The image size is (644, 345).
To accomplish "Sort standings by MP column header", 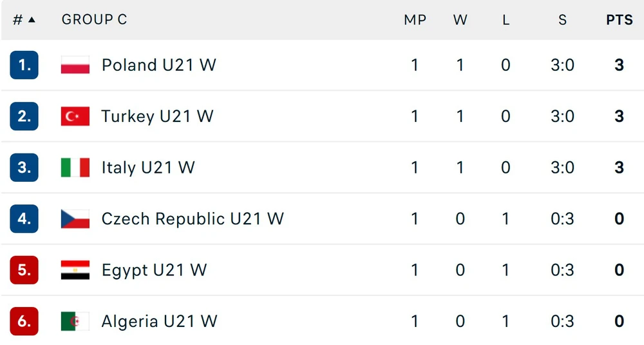I will tap(415, 20).
